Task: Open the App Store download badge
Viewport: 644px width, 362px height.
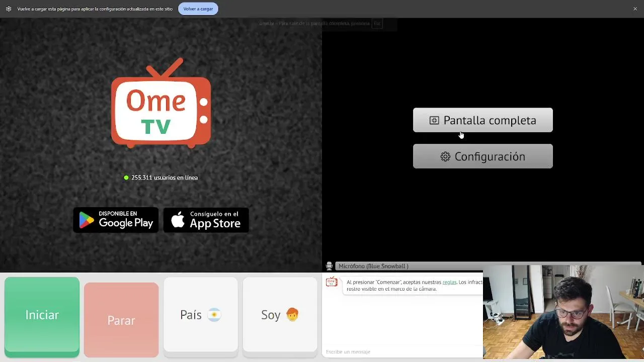Action: [x=206, y=220]
